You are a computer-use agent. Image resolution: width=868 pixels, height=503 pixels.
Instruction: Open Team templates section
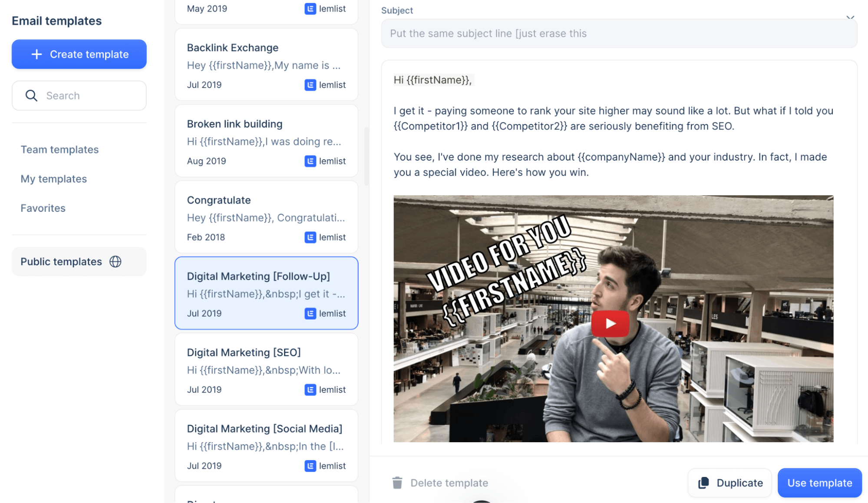point(59,150)
